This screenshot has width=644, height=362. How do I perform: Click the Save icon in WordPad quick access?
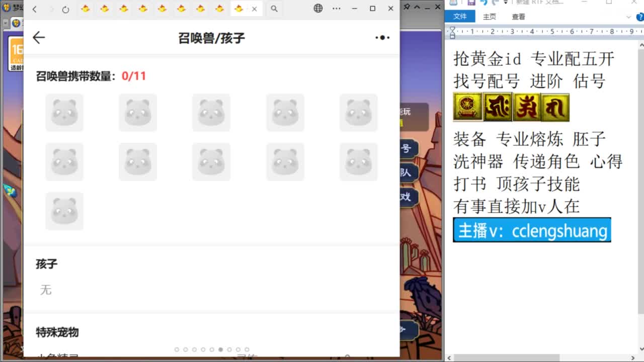(471, 3)
